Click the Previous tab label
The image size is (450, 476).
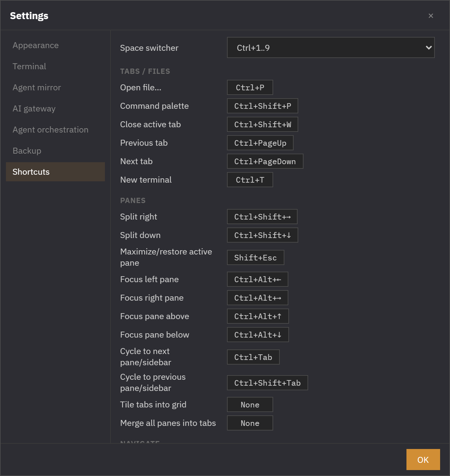[x=144, y=143]
